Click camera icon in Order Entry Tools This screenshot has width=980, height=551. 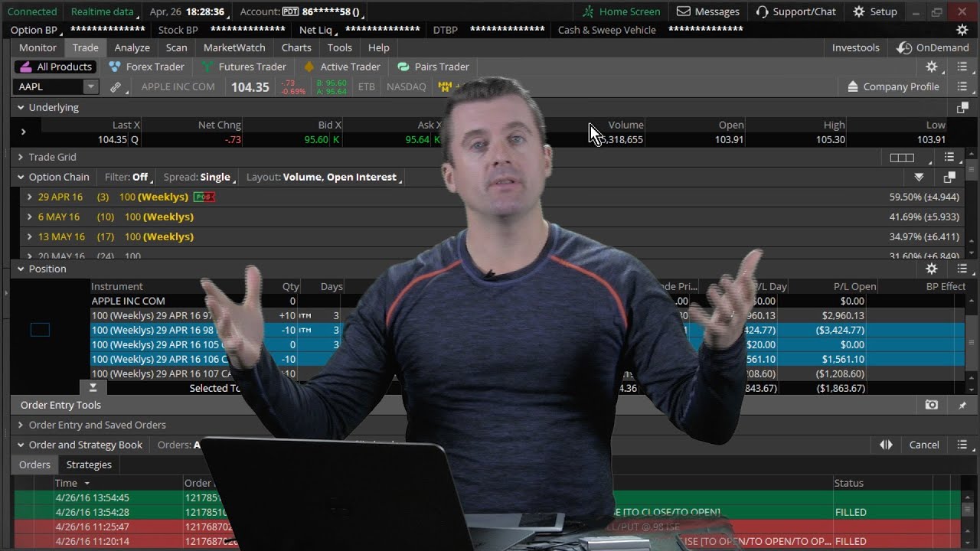coord(932,405)
